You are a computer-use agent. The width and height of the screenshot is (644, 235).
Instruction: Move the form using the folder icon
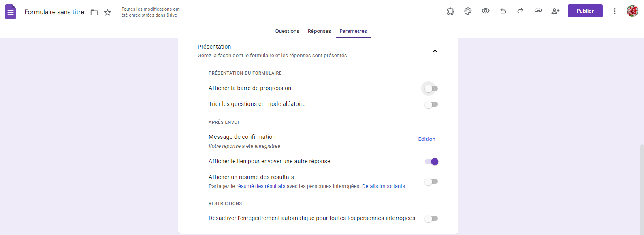(x=94, y=12)
